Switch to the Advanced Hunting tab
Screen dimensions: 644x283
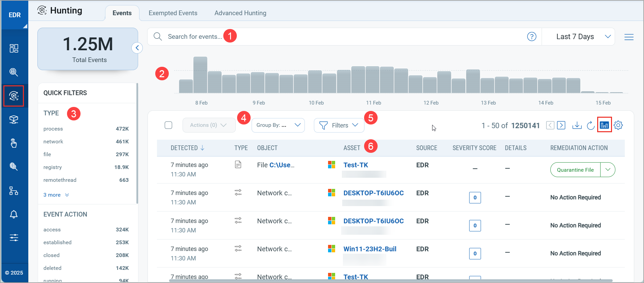240,13
